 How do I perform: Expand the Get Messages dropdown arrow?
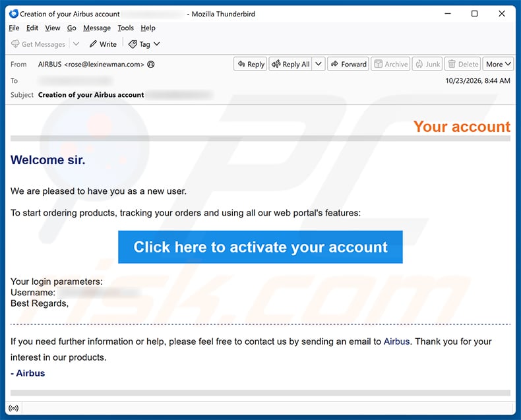(x=76, y=44)
